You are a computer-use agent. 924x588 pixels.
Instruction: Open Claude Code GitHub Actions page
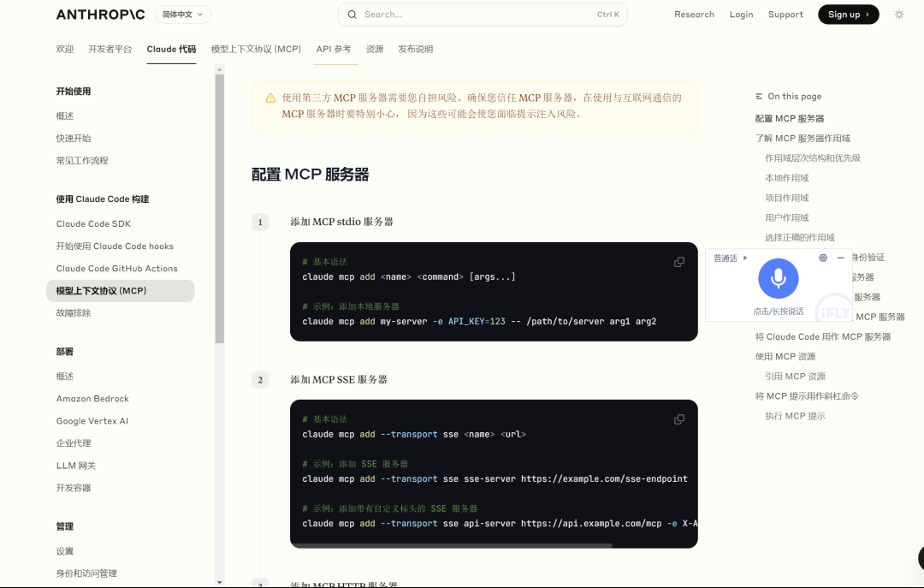click(116, 269)
